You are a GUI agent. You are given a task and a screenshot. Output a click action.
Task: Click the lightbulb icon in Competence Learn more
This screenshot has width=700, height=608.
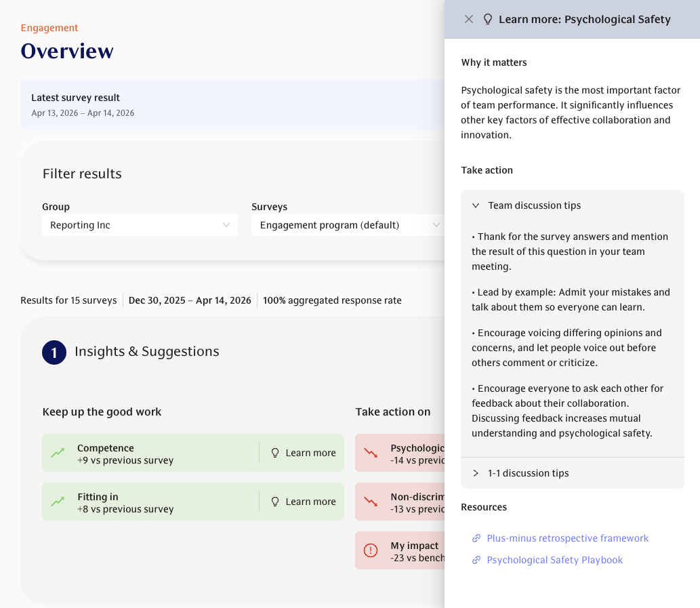[x=275, y=453]
